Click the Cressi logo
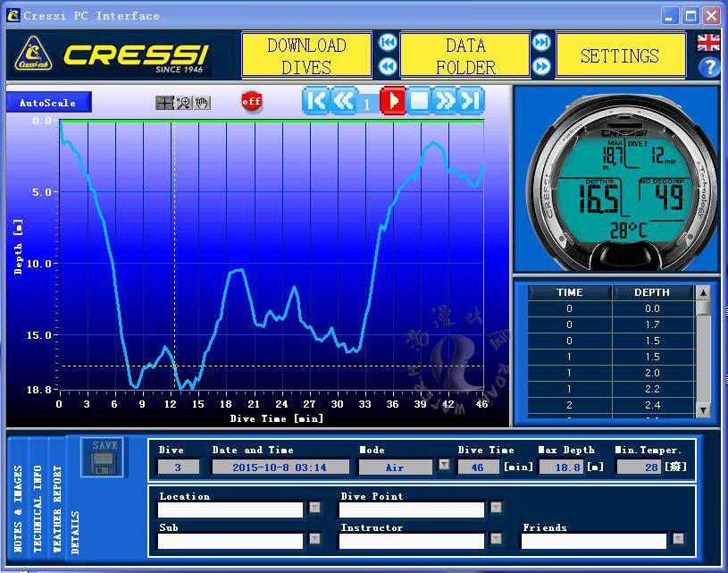728x573 pixels. click(111, 56)
